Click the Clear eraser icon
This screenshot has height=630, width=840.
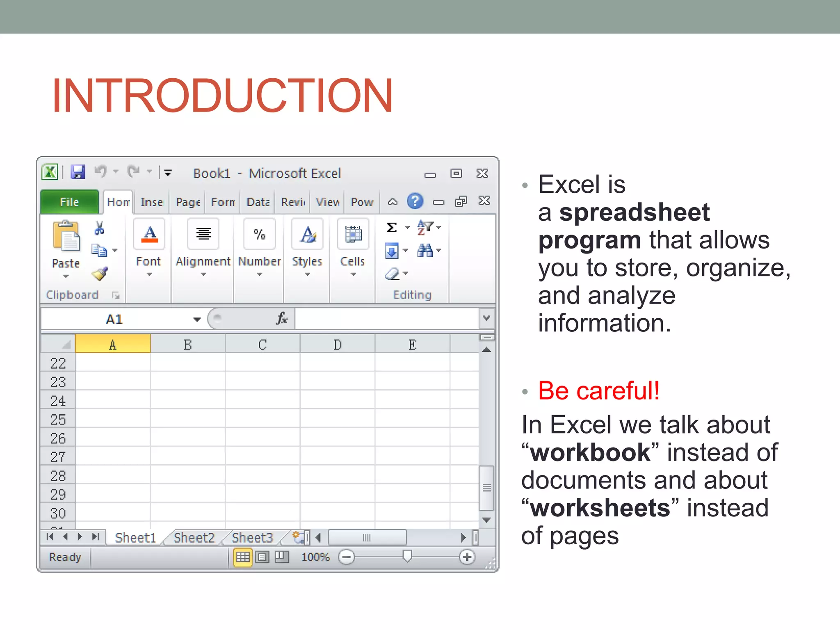[x=392, y=274]
